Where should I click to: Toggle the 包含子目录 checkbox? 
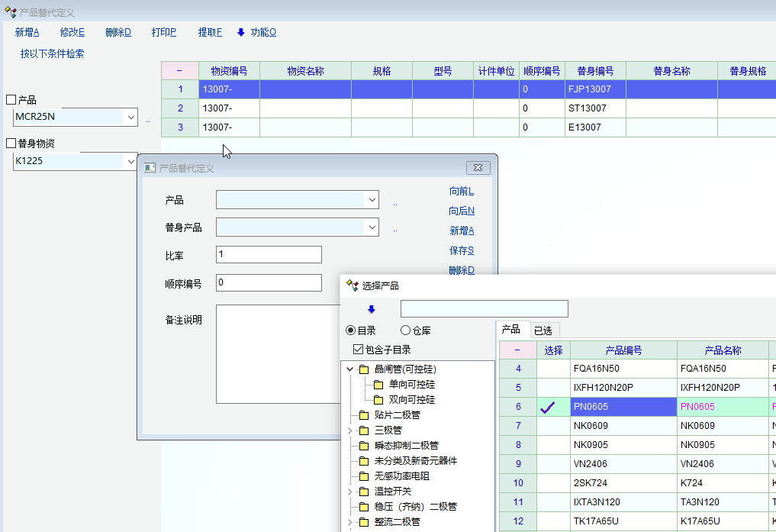pos(359,350)
